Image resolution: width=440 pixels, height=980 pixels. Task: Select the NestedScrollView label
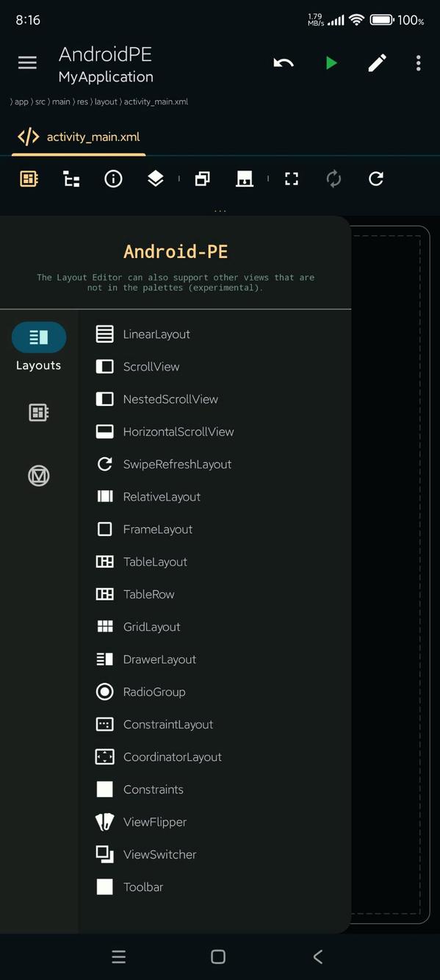(170, 399)
